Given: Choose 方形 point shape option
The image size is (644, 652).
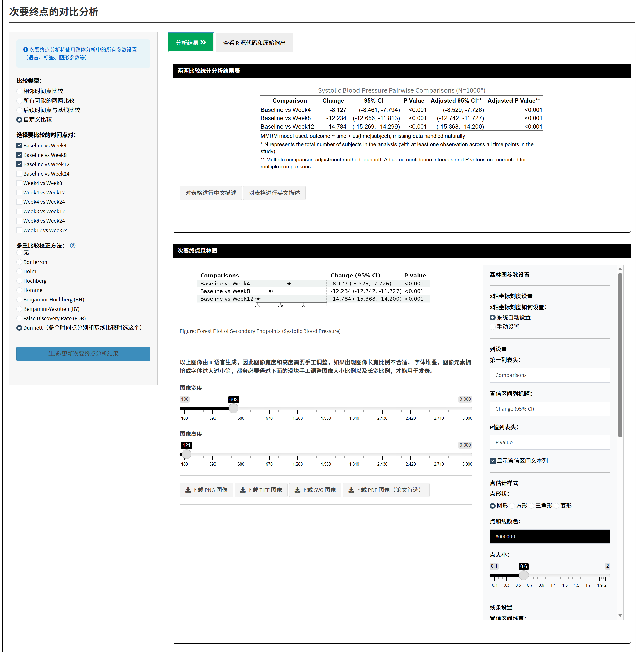Looking at the screenshot, I should pyautogui.click(x=512, y=506).
